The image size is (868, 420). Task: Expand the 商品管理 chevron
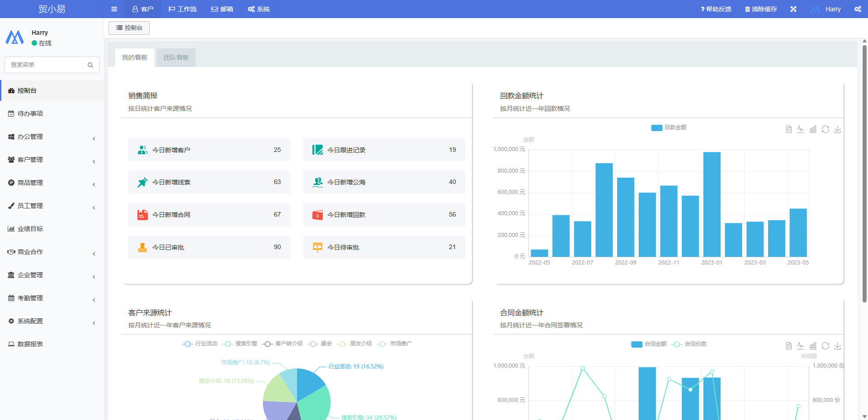(94, 184)
